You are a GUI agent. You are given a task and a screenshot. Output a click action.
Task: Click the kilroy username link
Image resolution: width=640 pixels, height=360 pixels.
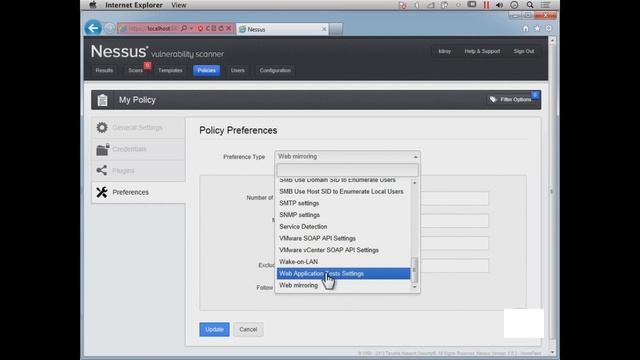[x=444, y=51]
